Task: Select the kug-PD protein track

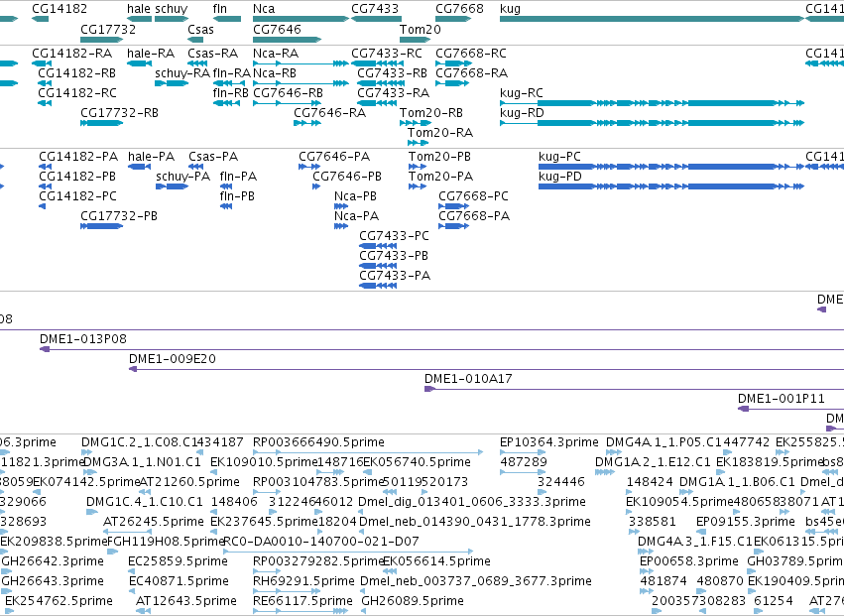Action: [x=671, y=186]
